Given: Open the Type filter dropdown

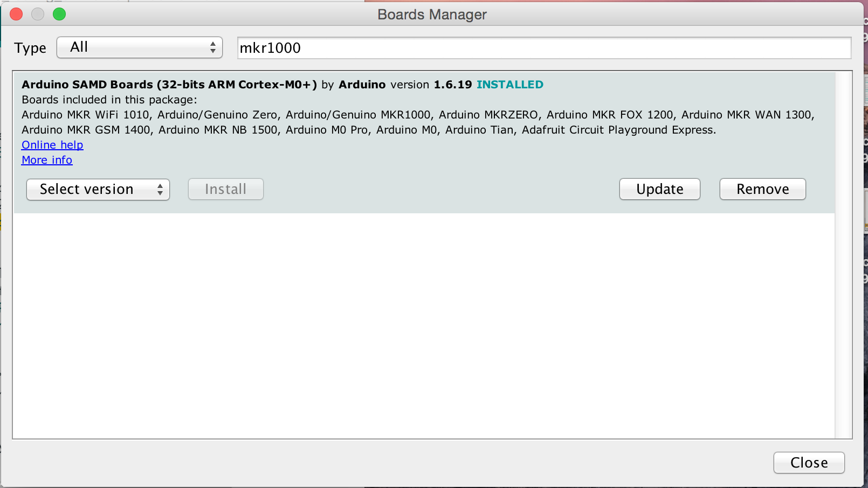Looking at the screenshot, I should (x=140, y=47).
